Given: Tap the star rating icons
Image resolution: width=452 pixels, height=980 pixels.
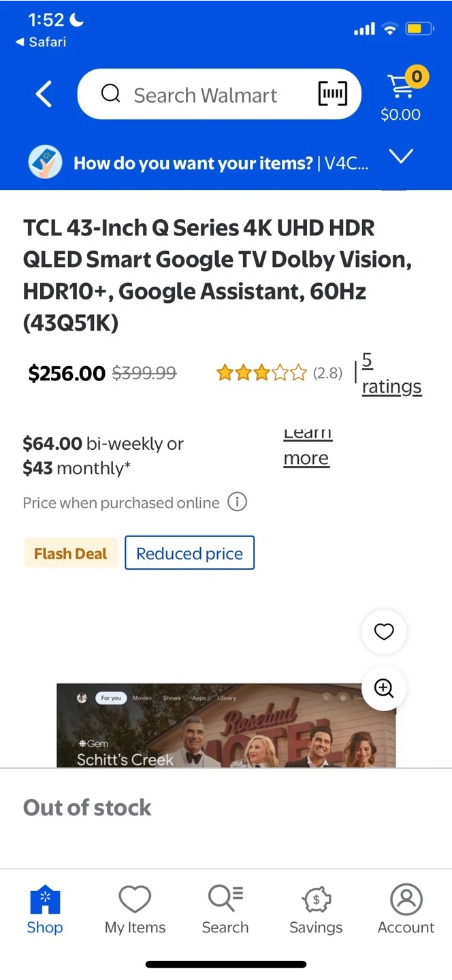Looking at the screenshot, I should coord(261,372).
